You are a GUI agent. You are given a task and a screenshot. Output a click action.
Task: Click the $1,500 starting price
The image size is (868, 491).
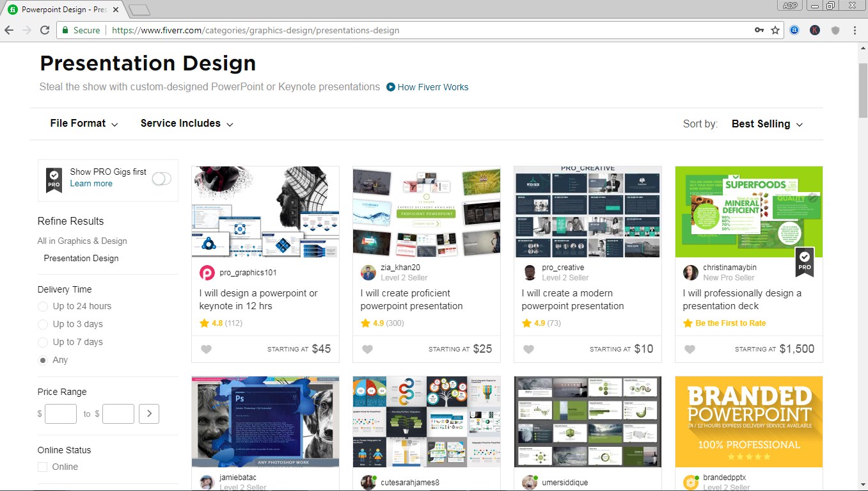(797, 349)
